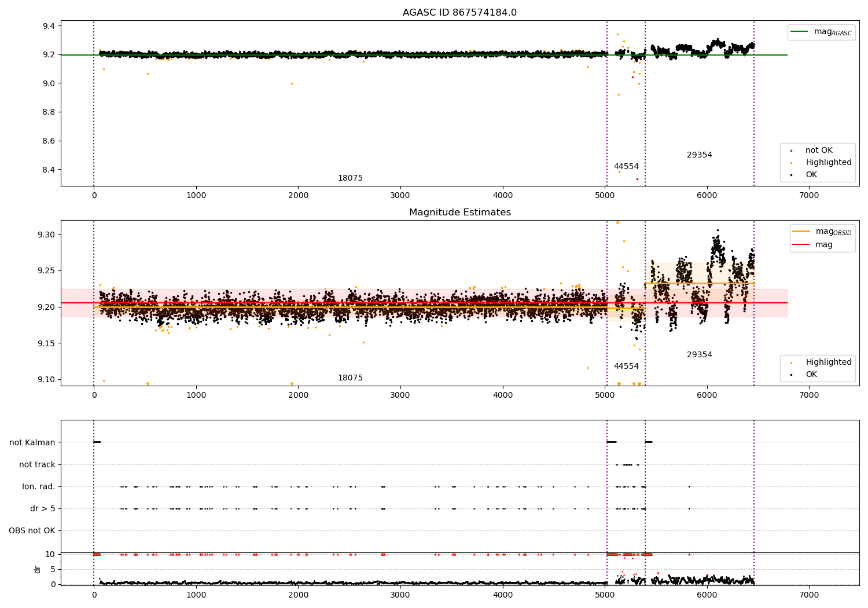Click the 10 tick on the dr axis

[x=50, y=554]
